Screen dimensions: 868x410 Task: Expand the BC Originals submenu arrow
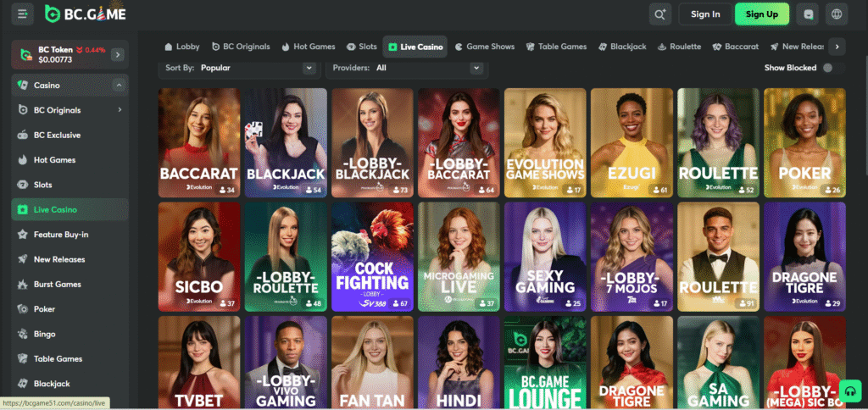(120, 110)
